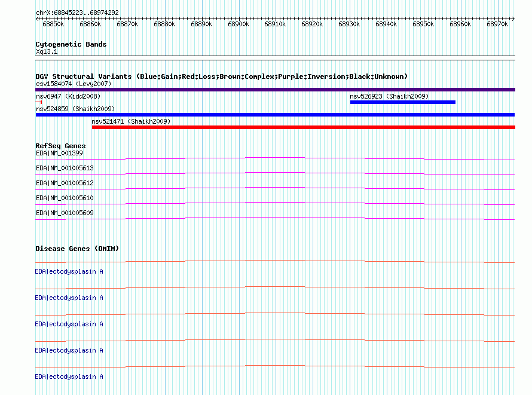The height and width of the screenshot is (395, 532).
Task: Open the nsv521471 (Shaikh2009) variant label
Action: point(131,121)
